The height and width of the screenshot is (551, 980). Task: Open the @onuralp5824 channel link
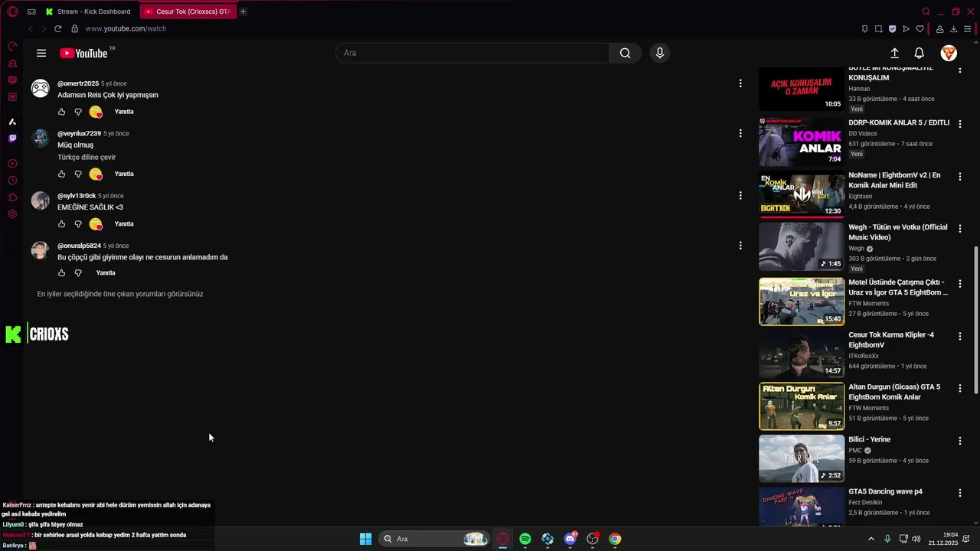click(x=79, y=246)
